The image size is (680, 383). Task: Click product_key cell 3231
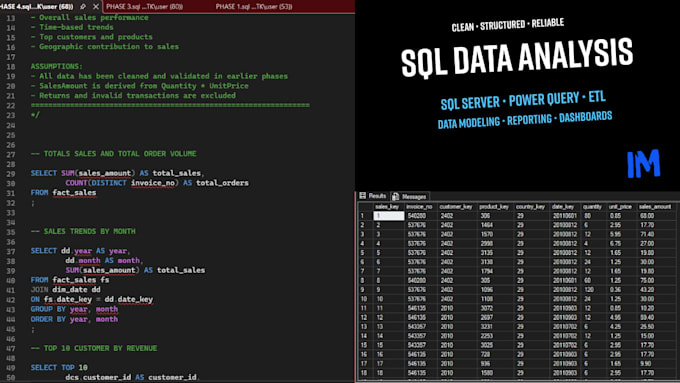[x=487, y=327]
